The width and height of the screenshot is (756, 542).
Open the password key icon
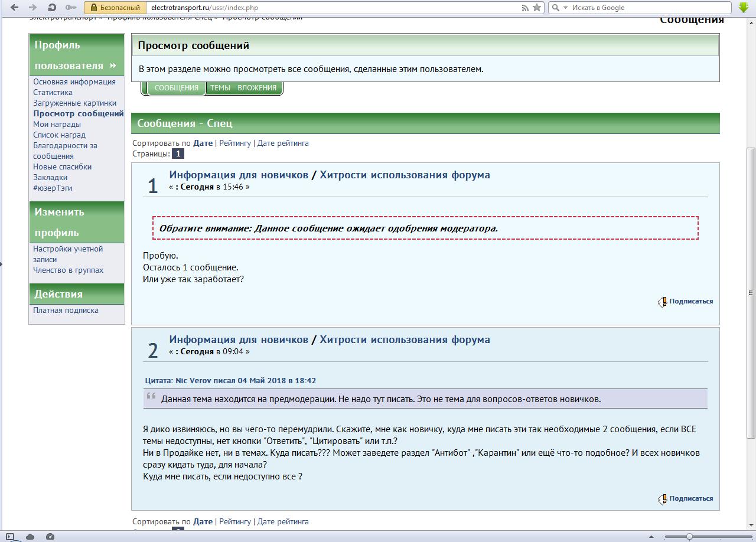pos(71,8)
